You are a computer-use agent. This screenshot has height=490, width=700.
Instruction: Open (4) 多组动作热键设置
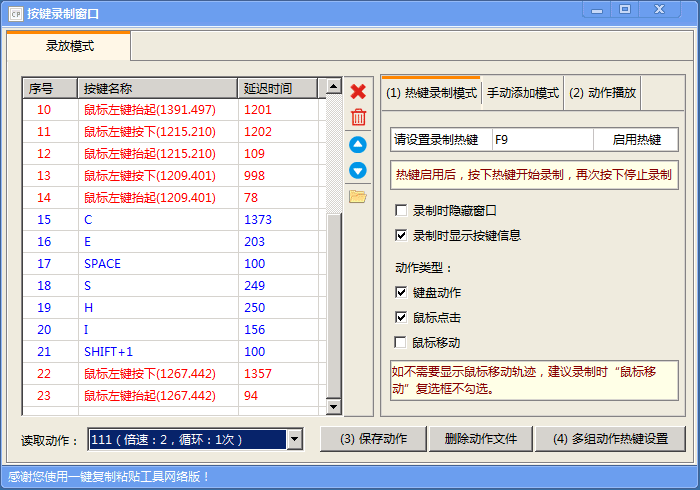609,439
